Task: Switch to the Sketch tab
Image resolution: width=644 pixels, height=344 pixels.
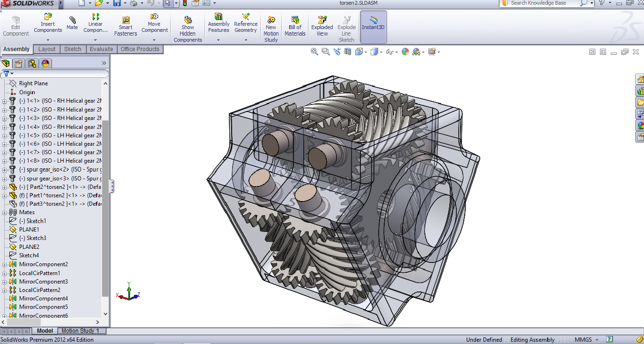Action: pos(73,49)
